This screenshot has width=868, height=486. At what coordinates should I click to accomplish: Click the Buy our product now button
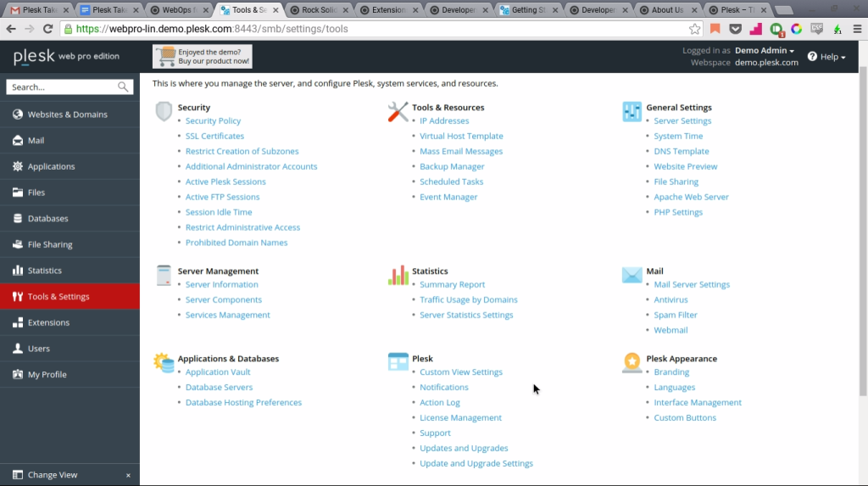coord(203,57)
